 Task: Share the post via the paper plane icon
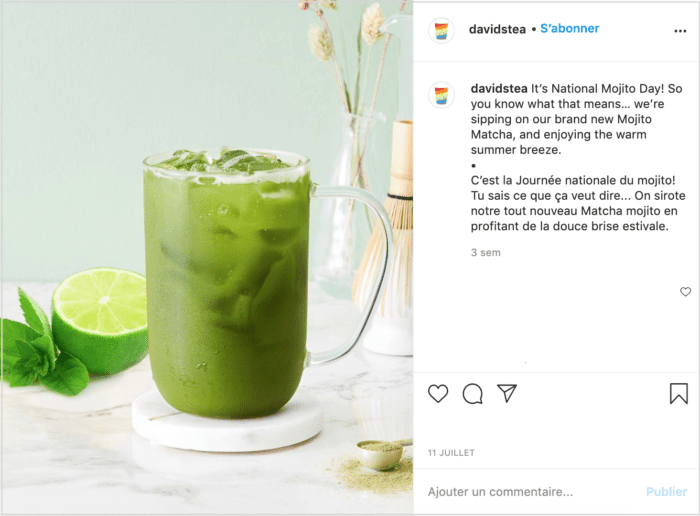coord(507,393)
